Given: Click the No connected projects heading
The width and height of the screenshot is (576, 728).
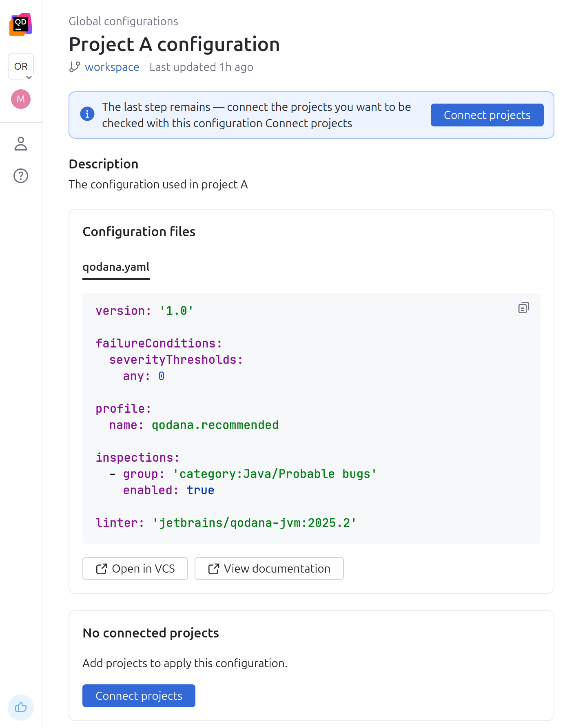Looking at the screenshot, I should pos(151,633).
